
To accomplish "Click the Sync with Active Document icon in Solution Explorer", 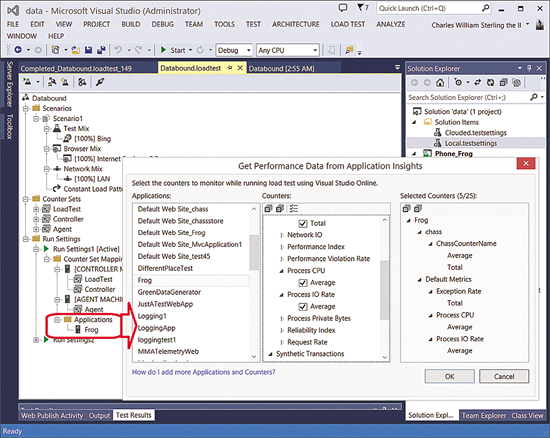I will (x=478, y=82).
